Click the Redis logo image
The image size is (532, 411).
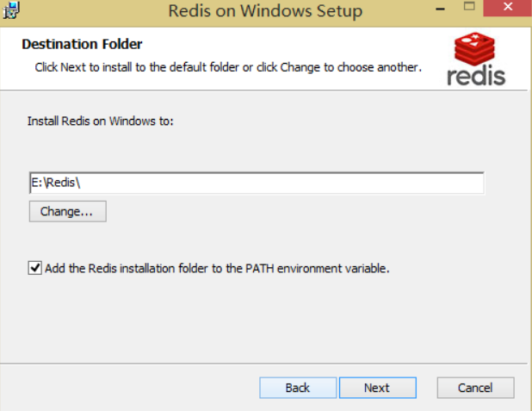476,59
